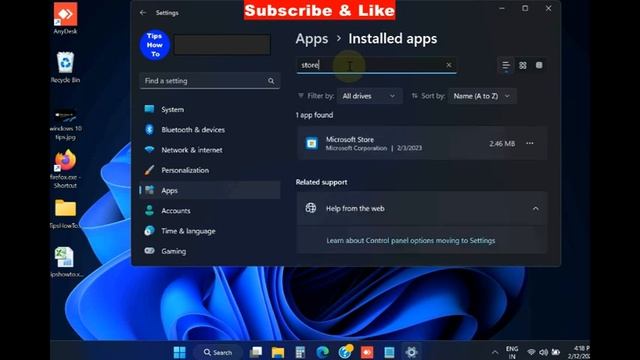This screenshot has height=360, width=640.
Task: Select windows 10 tips.jpg desktop file
Action: tap(65, 124)
